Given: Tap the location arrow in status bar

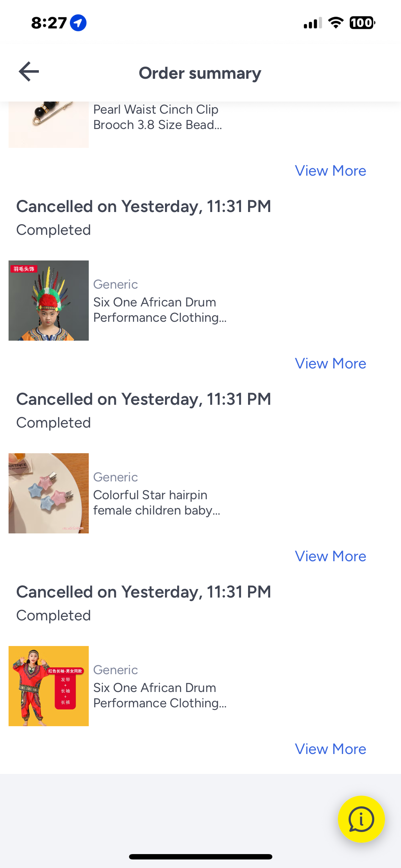Looking at the screenshot, I should click(78, 23).
